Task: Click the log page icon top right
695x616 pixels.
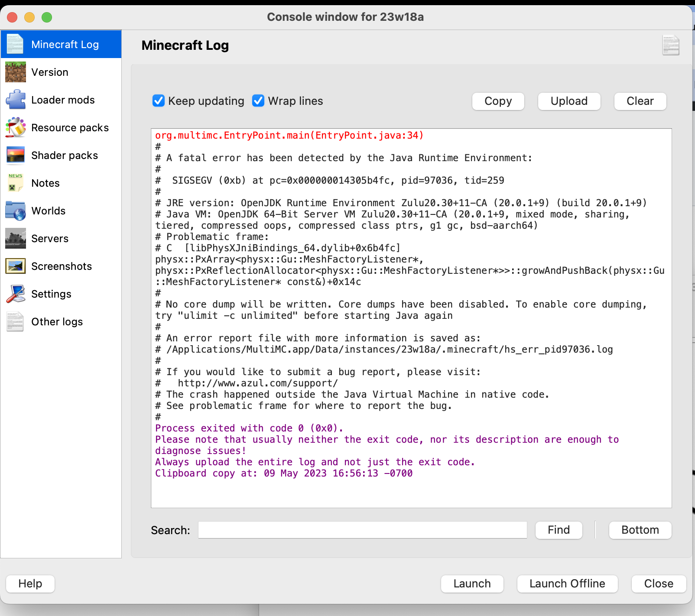Action: tap(671, 45)
